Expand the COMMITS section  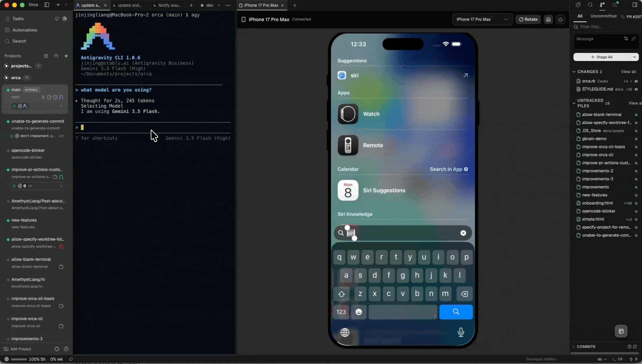click(x=574, y=346)
